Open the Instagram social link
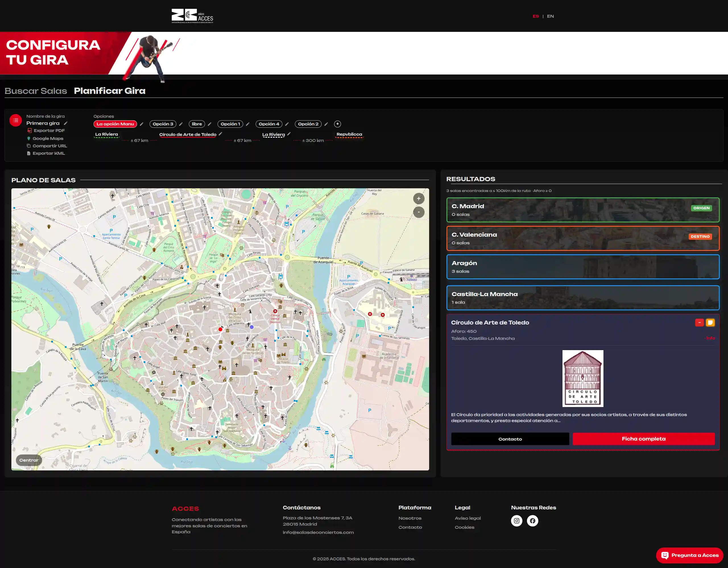This screenshot has height=568, width=728. click(x=516, y=521)
